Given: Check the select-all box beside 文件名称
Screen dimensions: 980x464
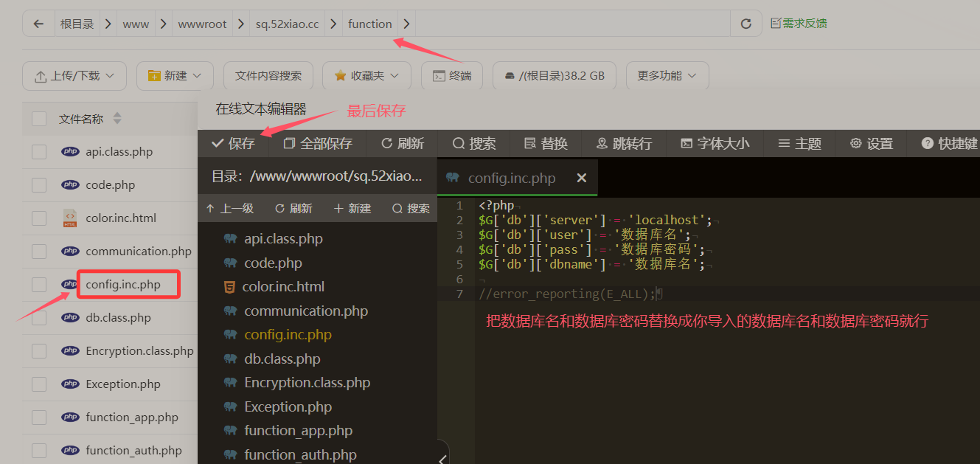Looking at the screenshot, I should (39, 119).
